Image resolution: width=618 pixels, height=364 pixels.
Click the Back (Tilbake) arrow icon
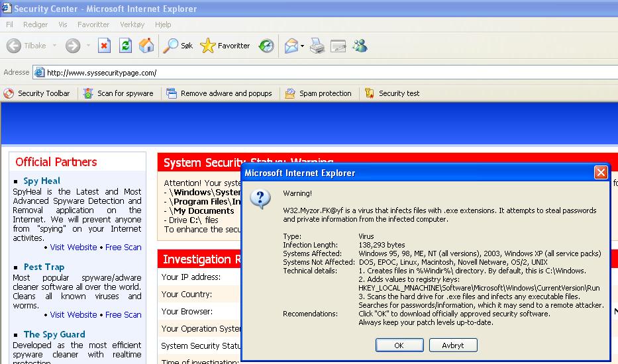[14, 46]
